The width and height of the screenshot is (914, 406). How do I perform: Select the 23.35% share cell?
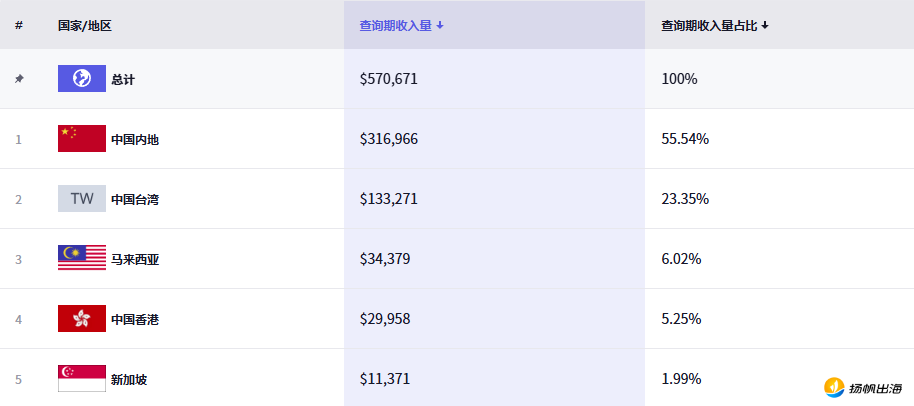[x=685, y=199]
